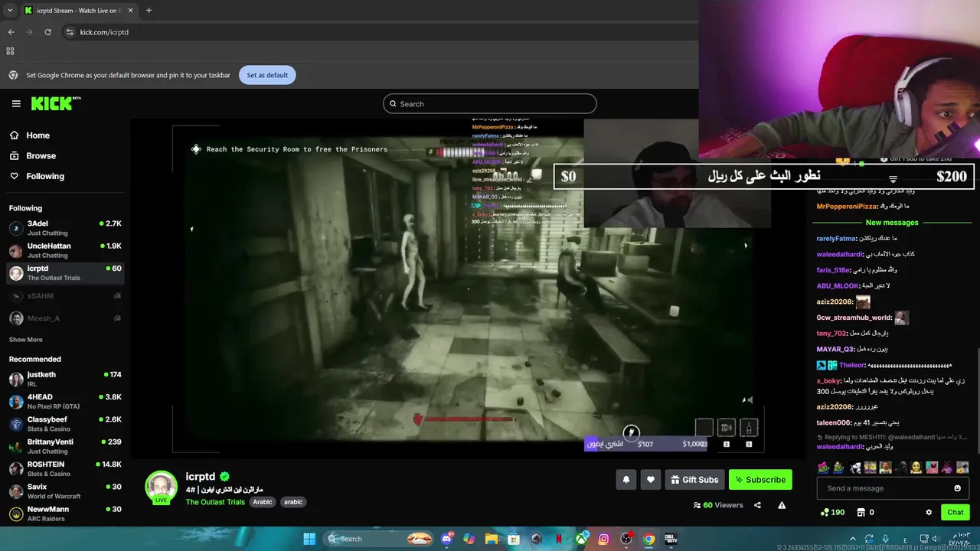
Task: Reload the page in Chrome
Action: 48,32
